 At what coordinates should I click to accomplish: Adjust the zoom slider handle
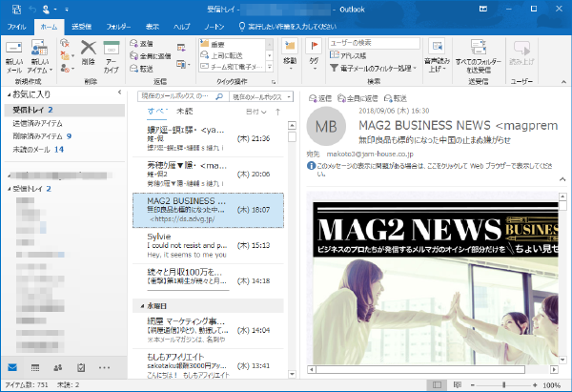[503, 384]
